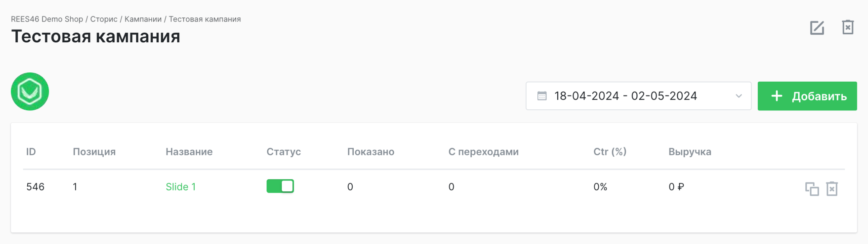Click the delete icon for Slide 1 row

832,188
